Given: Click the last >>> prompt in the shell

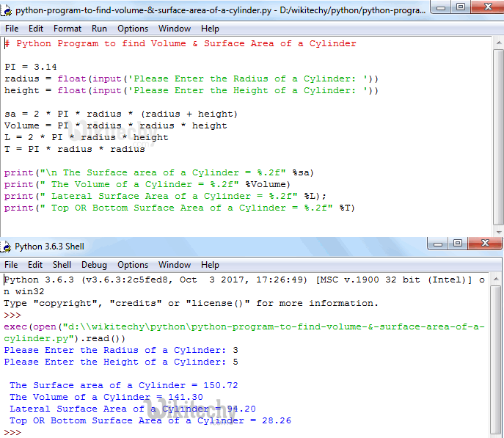Looking at the screenshot, I should pos(13,432).
